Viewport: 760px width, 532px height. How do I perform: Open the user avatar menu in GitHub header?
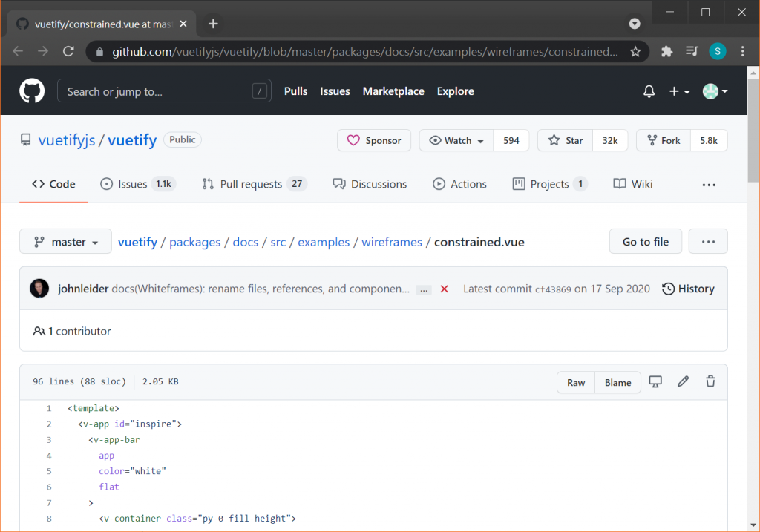point(715,91)
